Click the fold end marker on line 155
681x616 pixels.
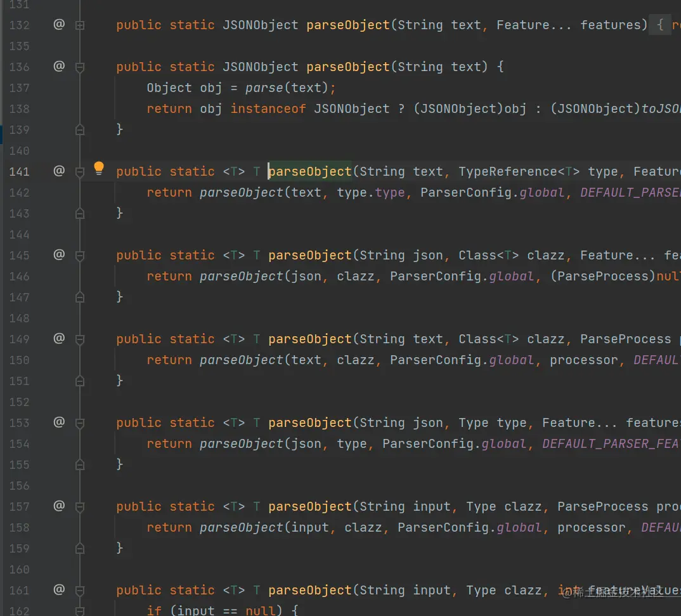pyautogui.click(x=80, y=465)
